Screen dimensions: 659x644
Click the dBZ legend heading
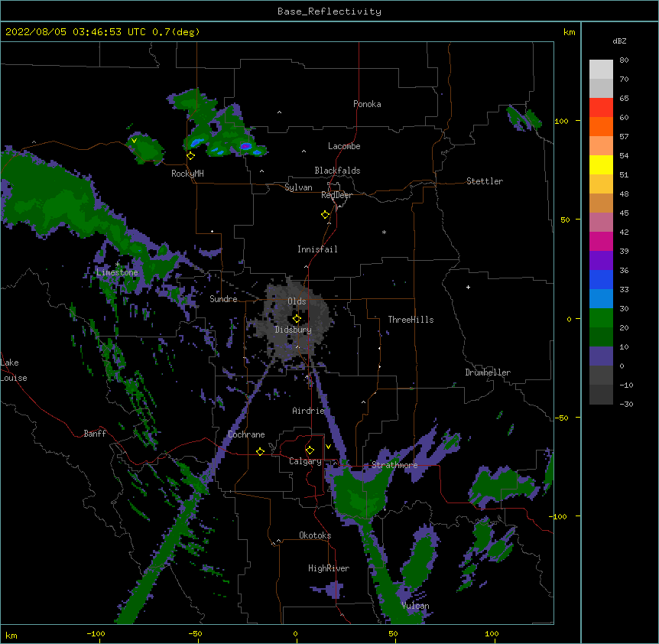click(x=619, y=41)
